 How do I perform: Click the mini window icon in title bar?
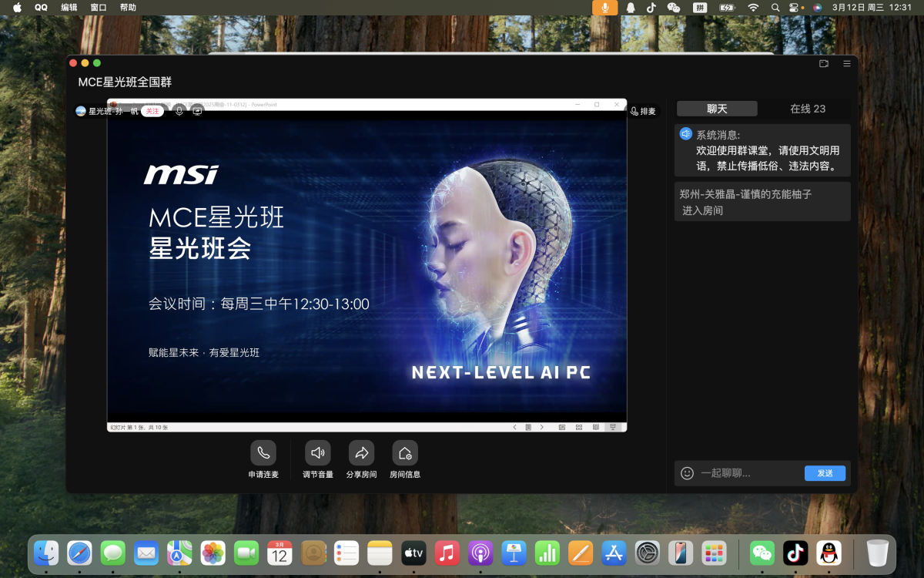point(824,63)
